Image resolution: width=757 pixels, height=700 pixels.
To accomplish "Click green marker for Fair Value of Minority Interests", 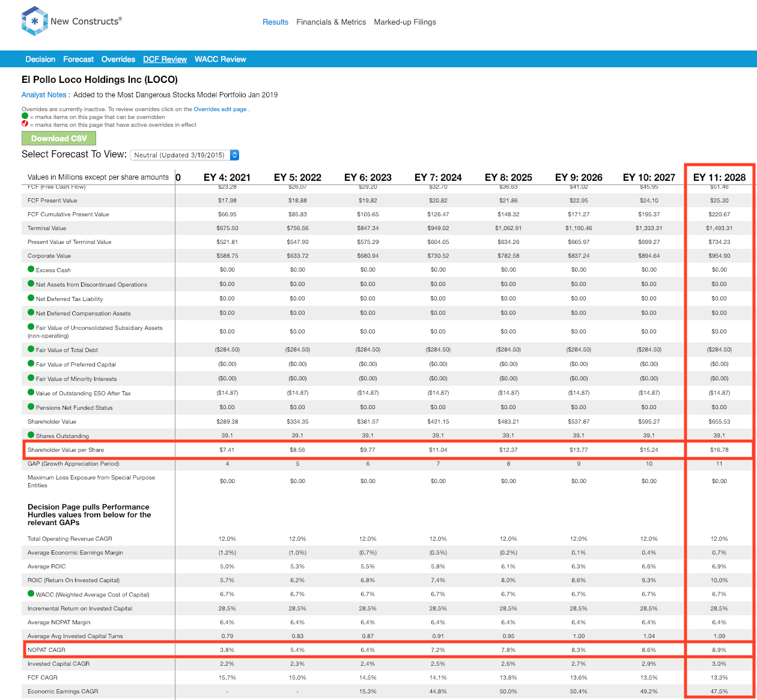I will point(31,378).
